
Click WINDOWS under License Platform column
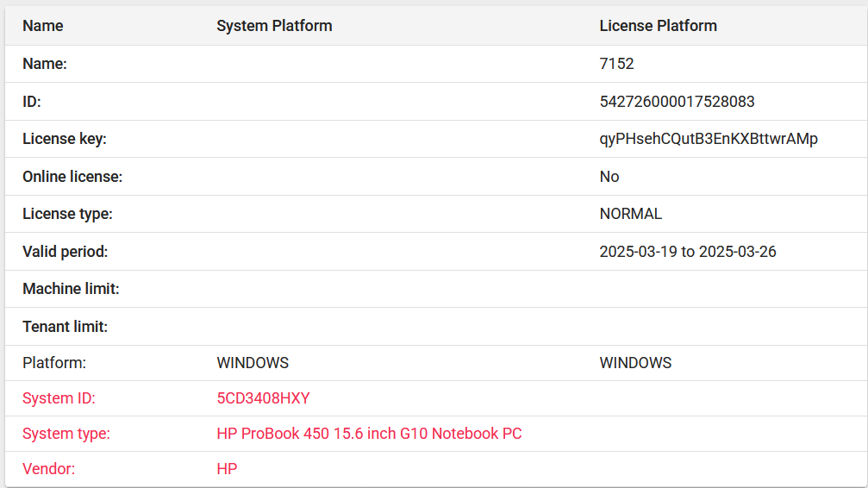tap(635, 363)
